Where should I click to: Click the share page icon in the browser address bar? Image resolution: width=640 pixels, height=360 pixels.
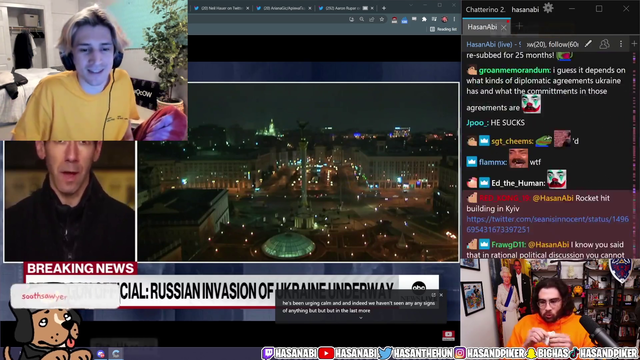(x=371, y=19)
